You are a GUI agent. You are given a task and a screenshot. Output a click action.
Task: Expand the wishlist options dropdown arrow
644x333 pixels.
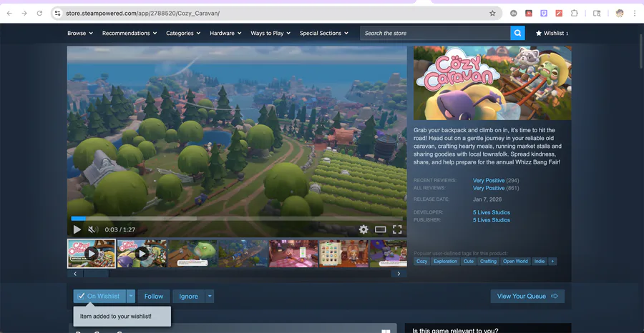click(131, 296)
